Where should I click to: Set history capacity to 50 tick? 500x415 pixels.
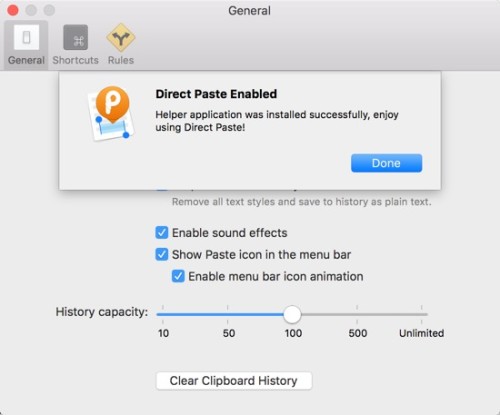[228, 314]
